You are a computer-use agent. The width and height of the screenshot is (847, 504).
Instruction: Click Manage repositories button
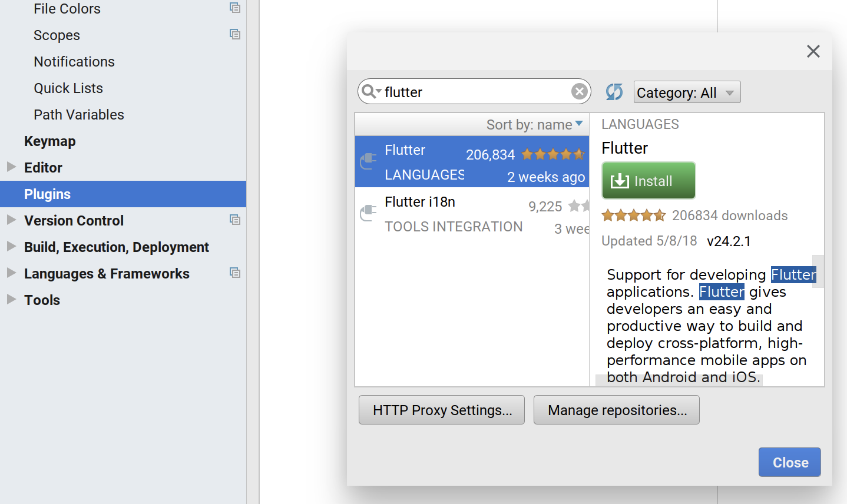click(x=617, y=410)
